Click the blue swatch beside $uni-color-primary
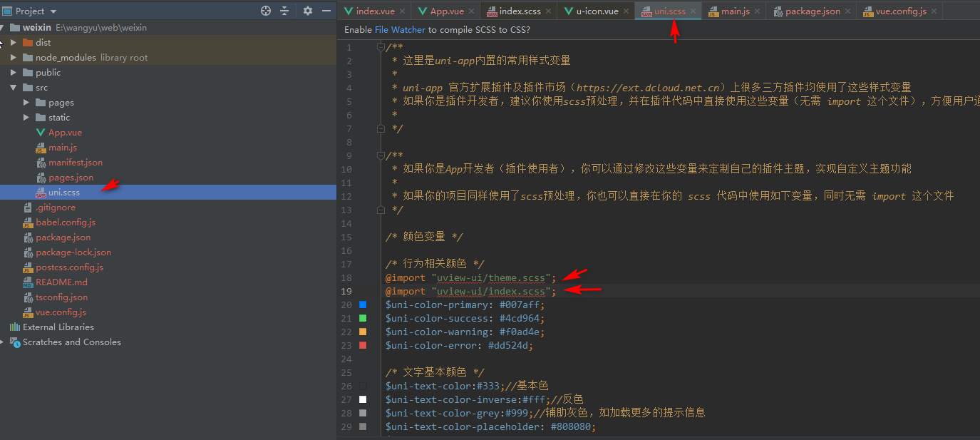This screenshot has width=980, height=440. (x=363, y=304)
